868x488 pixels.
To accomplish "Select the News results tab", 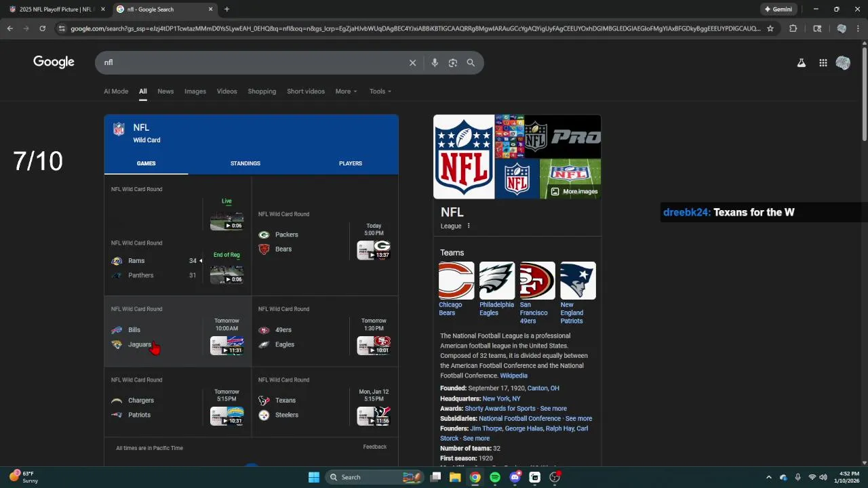I will coord(165,91).
